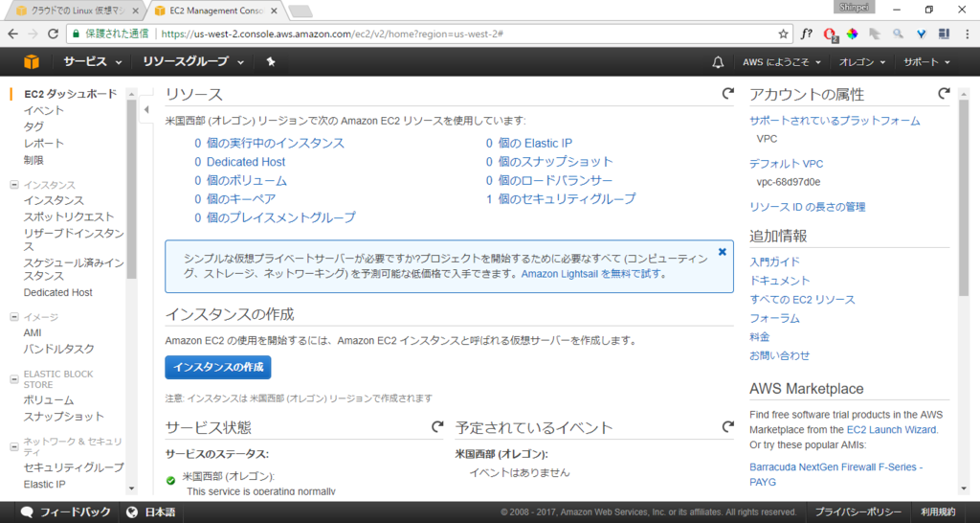Open the リソースグループ dropdown
The height and width of the screenshot is (523, 980).
point(193,61)
